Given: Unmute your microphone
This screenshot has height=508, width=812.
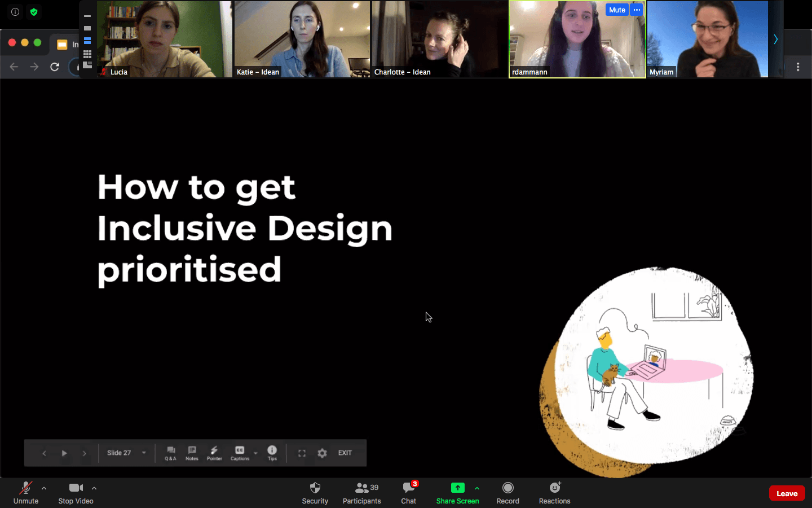Looking at the screenshot, I should [x=26, y=493].
